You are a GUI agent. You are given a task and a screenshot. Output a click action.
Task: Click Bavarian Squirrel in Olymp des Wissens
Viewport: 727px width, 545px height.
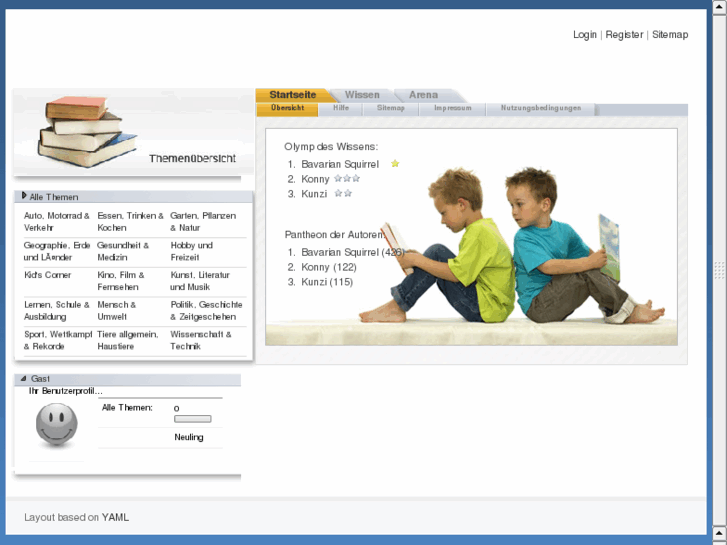point(340,164)
